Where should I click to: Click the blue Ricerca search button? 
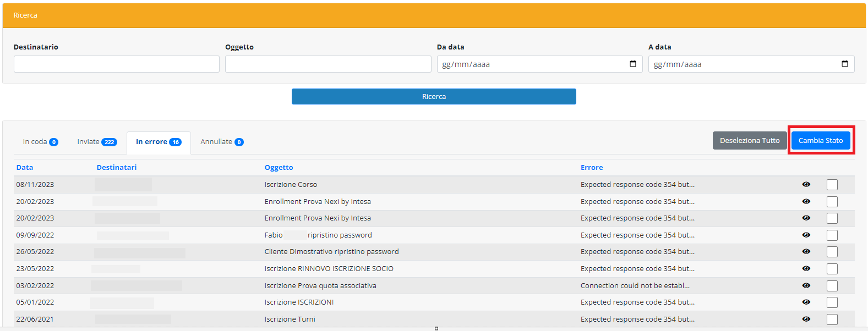pyautogui.click(x=434, y=97)
